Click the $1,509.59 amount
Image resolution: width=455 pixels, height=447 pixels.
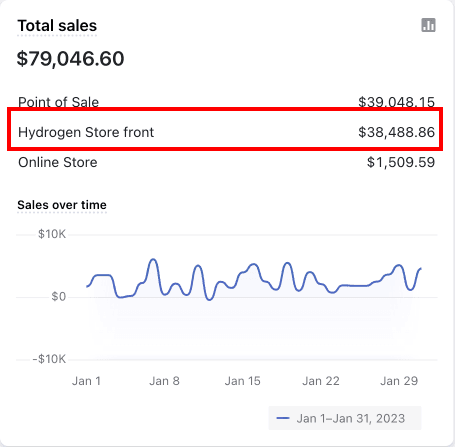[x=401, y=162]
